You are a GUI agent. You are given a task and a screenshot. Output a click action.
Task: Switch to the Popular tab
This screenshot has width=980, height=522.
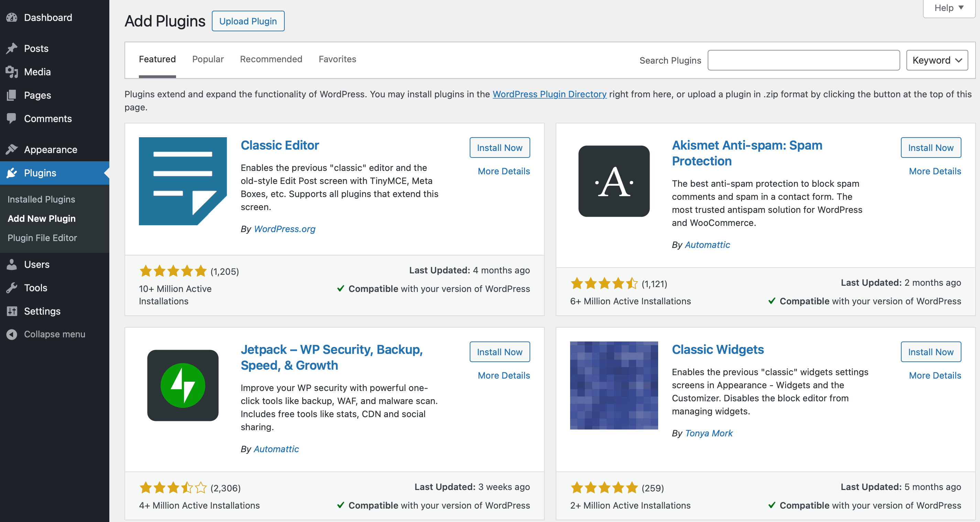208,59
